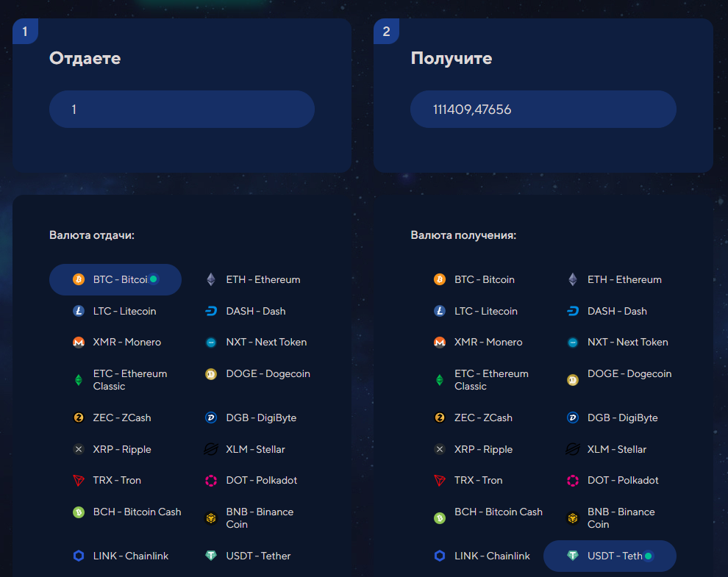Click the Dogecoin icon under Валюта отдачи

coord(211,373)
